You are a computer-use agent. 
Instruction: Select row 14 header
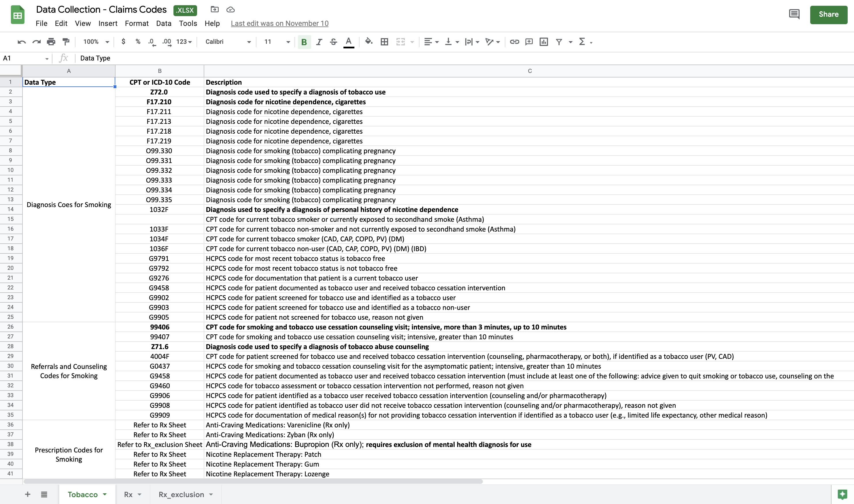tap(11, 209)
